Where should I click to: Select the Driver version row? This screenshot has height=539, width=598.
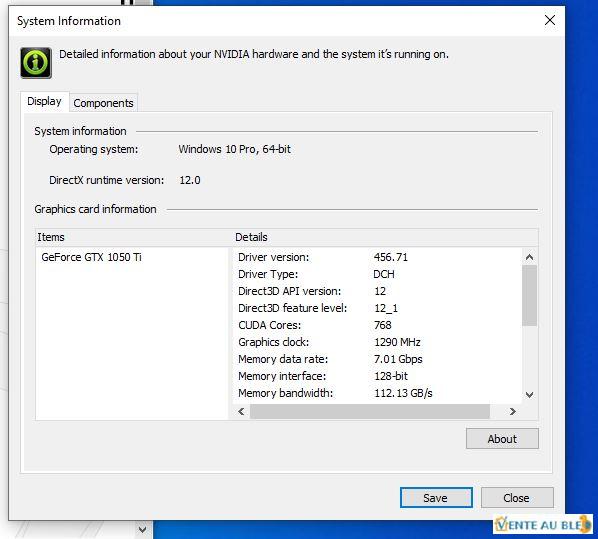tap(377, 257)
